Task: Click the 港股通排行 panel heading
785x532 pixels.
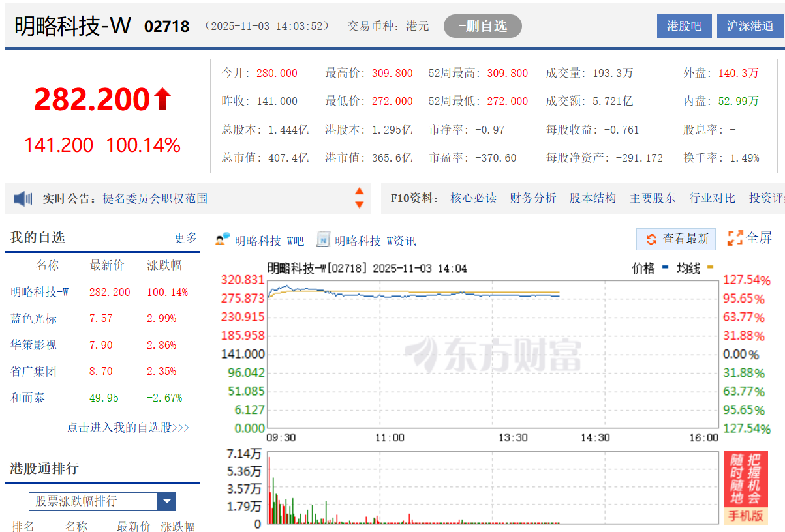Action: pyautogui.click(x=44, y=468)
